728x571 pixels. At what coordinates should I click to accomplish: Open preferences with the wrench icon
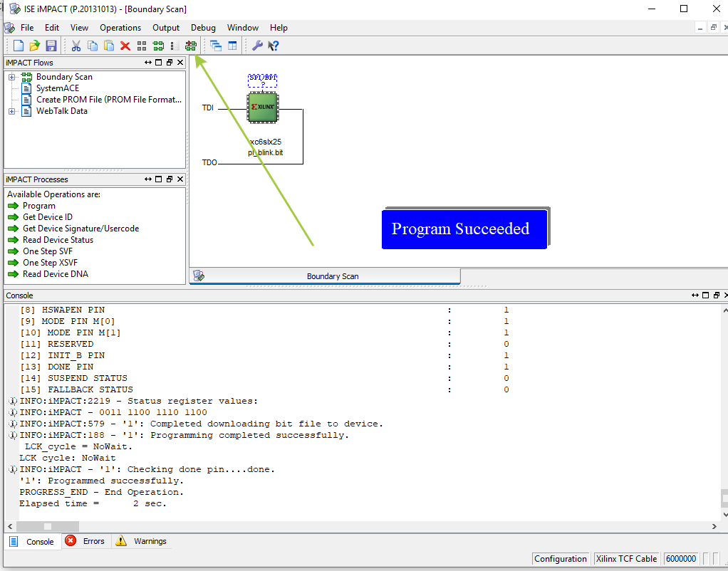click(x=256, y=46)
